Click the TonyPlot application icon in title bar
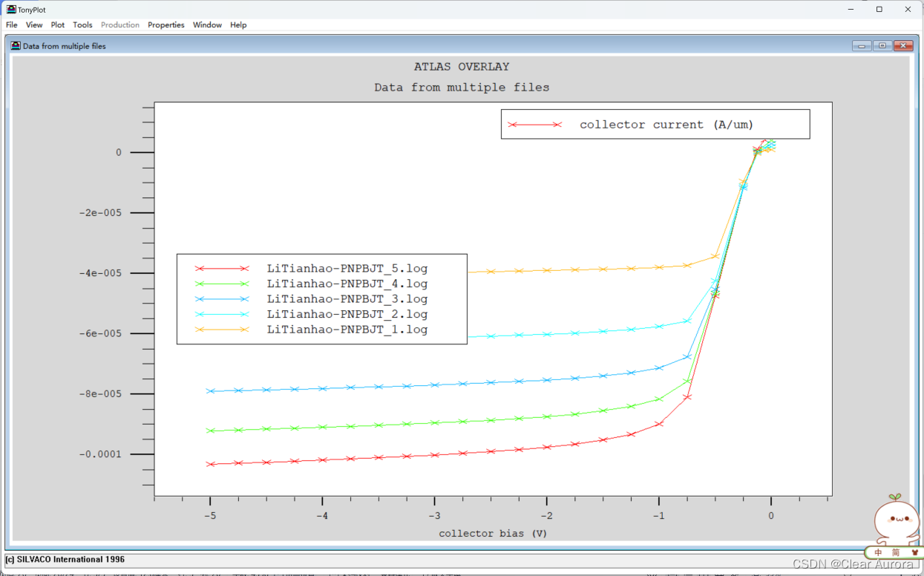924x576 pixels. (x=11, y=10)
